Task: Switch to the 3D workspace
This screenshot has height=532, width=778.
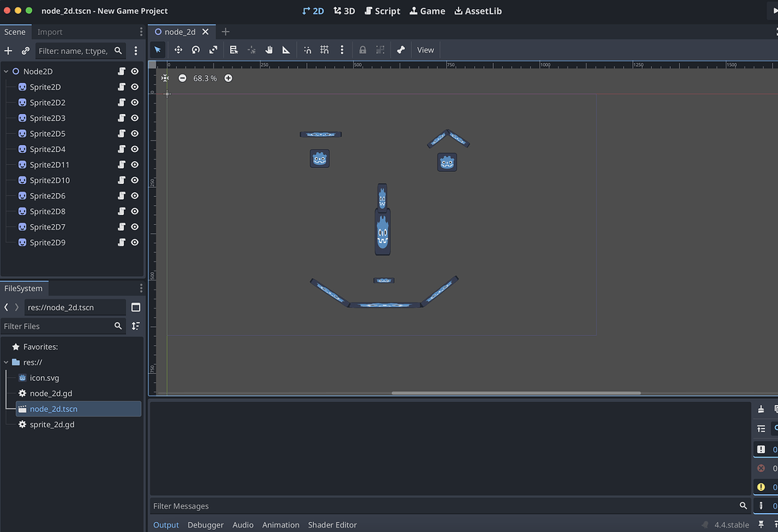Action: point(344,11)
